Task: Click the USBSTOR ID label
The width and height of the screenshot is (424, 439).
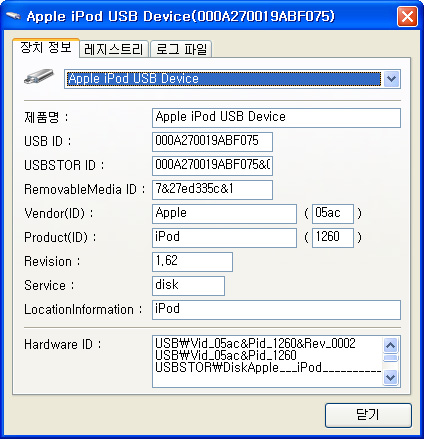Action: [64, 165]
